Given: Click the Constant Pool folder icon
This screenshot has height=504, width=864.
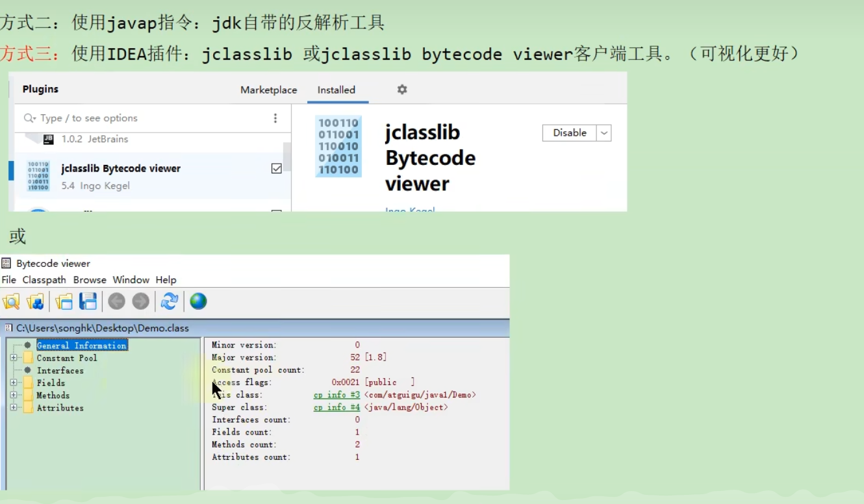Looking at the screenshot, I should (28, 358).
